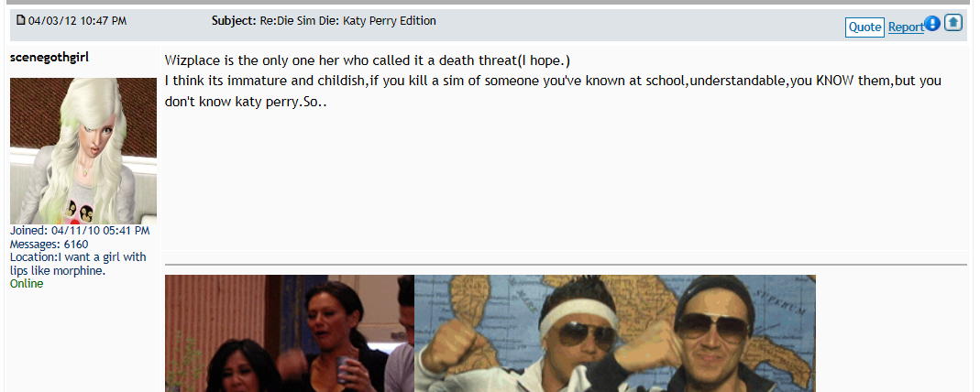
Task: Click the Joined 04/11/10 date line
Action: [x=80, y=231]
